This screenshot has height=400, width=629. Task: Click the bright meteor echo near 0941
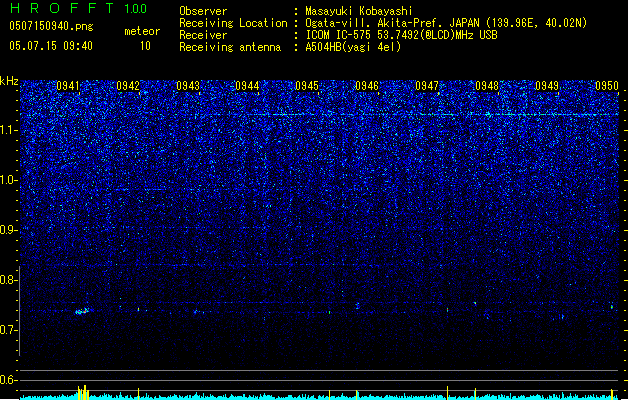(x=83, y=311)
